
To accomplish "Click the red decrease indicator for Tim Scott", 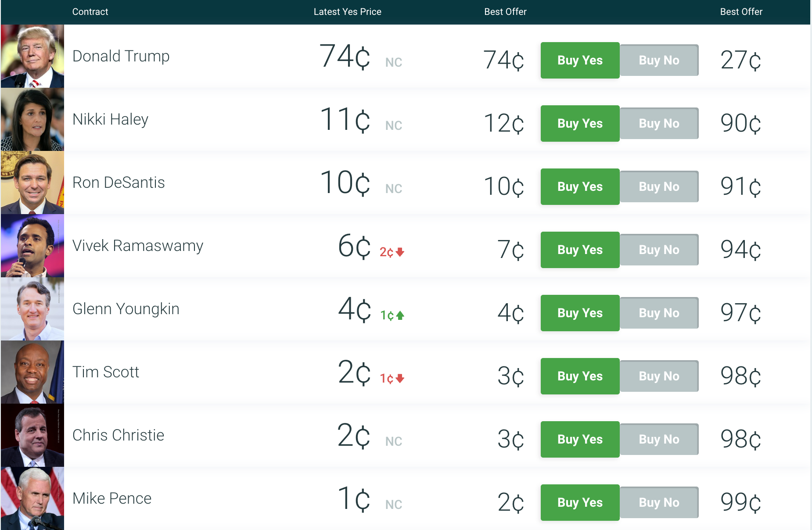I will [399, 378].
